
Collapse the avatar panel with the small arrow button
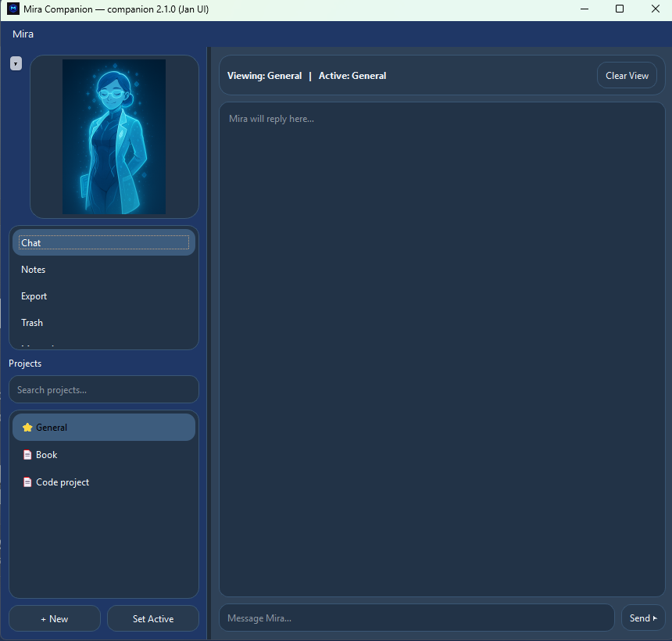[x=16, y=63]
